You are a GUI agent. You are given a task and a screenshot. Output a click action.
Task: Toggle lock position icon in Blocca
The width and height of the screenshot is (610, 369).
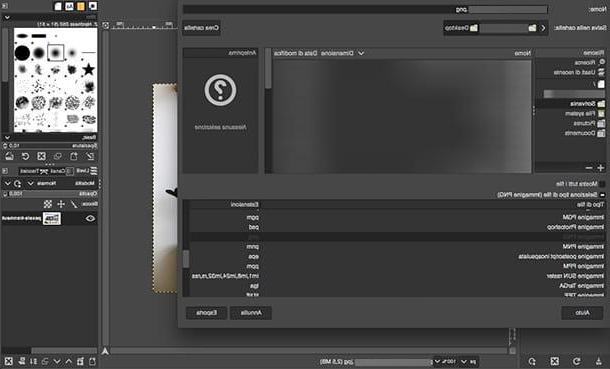61,204
